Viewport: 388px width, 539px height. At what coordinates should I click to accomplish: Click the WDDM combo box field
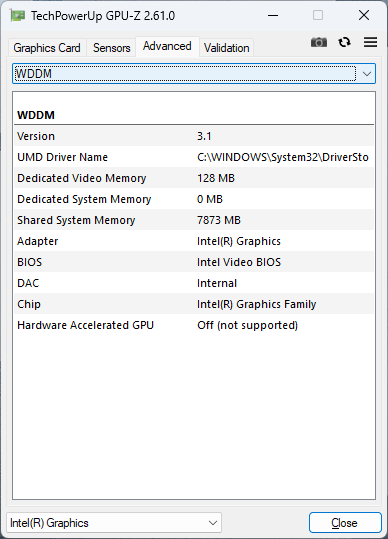(x=194, y=74)
